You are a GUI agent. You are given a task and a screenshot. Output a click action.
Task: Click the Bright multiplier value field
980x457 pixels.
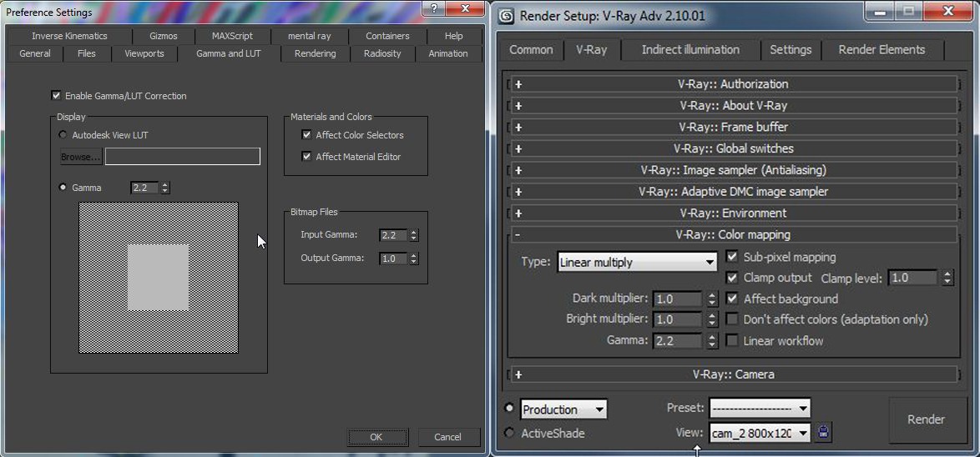tap(679, 319)
